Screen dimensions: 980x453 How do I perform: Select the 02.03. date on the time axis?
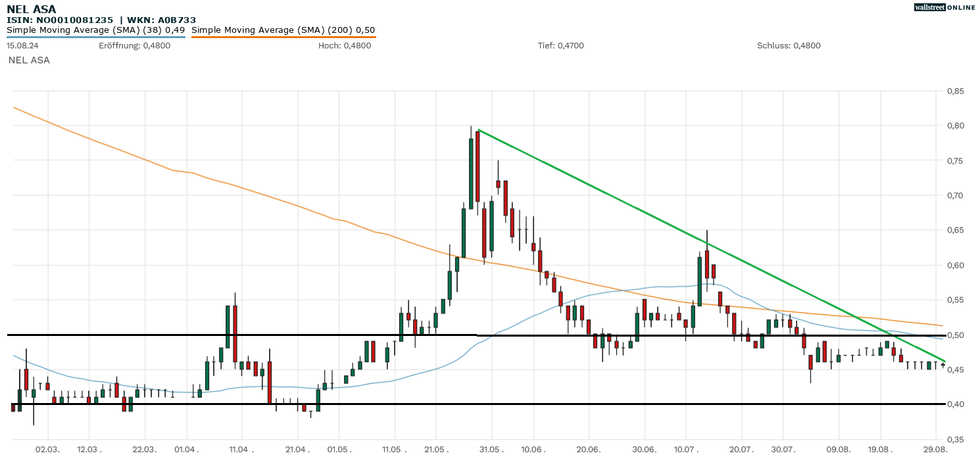48,448
